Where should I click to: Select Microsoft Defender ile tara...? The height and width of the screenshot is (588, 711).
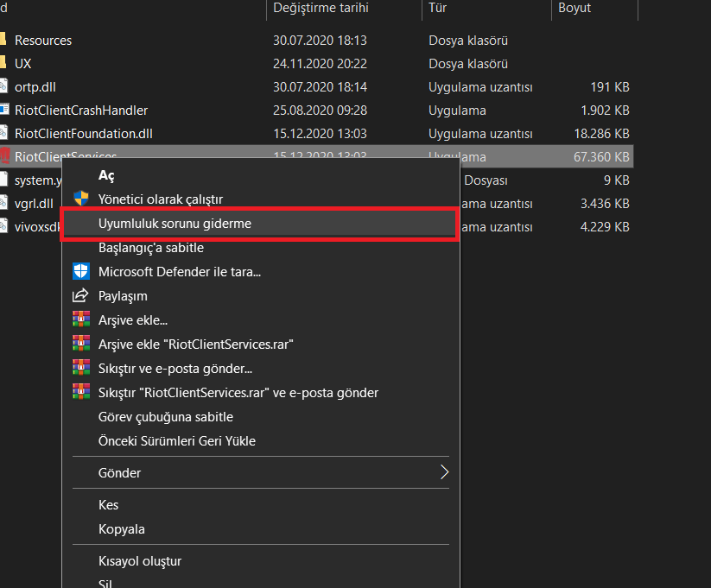coord(180,272)
